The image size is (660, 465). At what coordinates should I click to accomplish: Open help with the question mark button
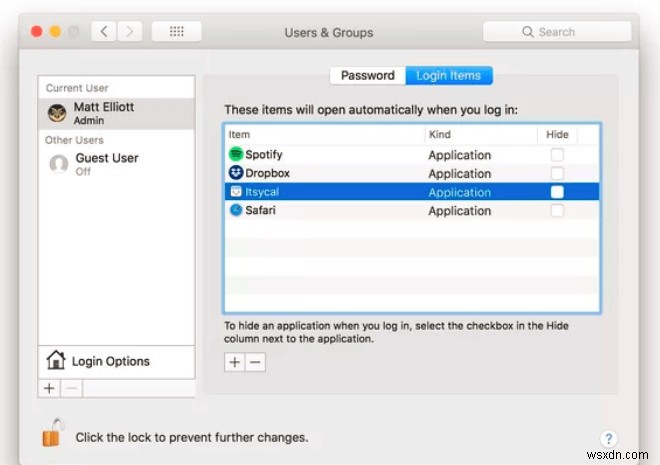[x=608, y=439]
